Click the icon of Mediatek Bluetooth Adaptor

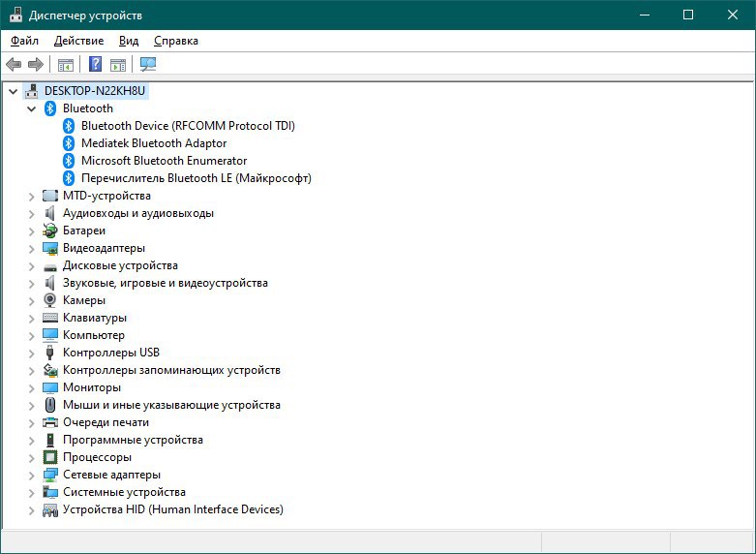click(69, 142)
